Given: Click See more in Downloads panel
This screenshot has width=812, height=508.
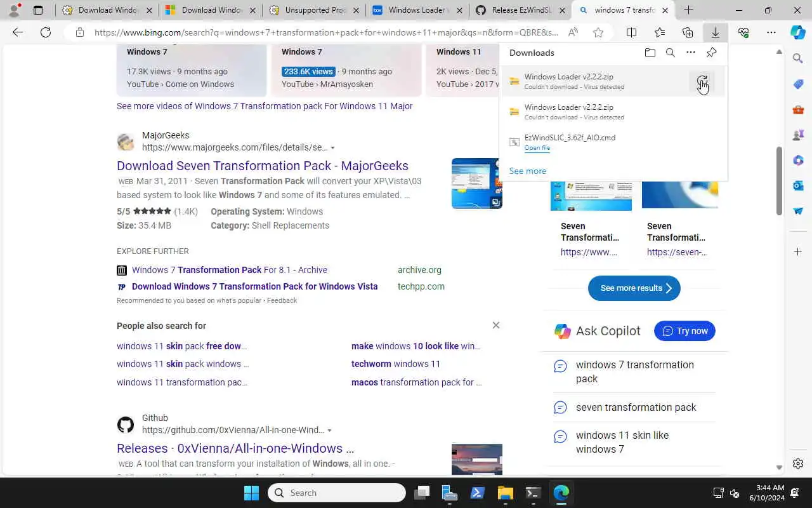Looking at the screenshot, I should pyautogui.click(x=528, y=171).
